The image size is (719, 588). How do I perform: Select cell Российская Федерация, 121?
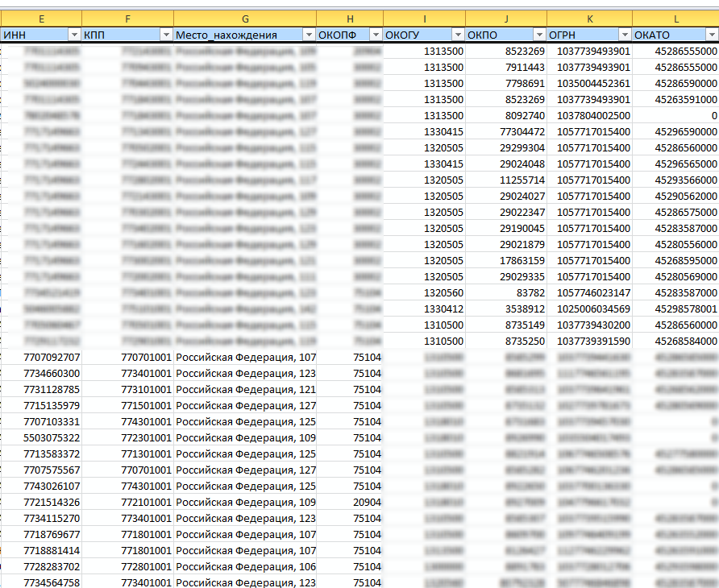point(245,390)
